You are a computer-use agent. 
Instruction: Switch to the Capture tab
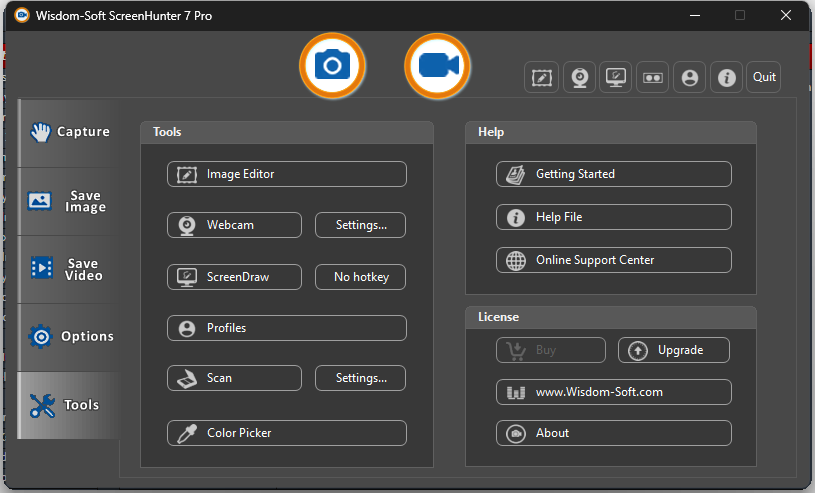click(x=70, y=132)
